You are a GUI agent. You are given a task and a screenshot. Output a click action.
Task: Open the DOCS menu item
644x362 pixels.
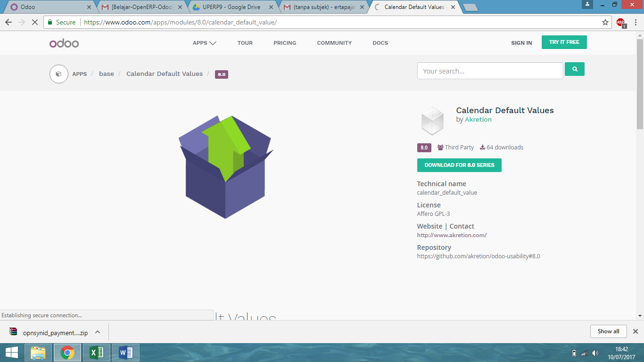click(x=380, y=43)
